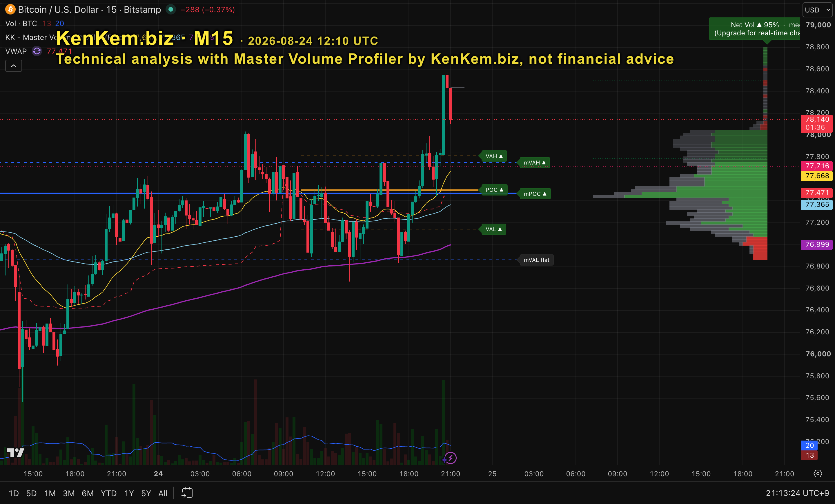The width and height of the screenshot is (835, 504).
Task: Click the mVAL flat level label
Action: click(x=536, y=260)
